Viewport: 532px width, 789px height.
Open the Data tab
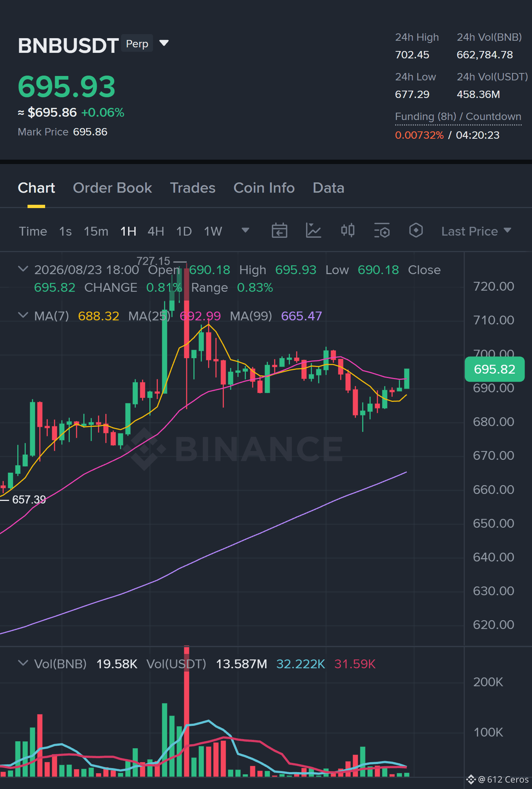(x=328, y=188)
